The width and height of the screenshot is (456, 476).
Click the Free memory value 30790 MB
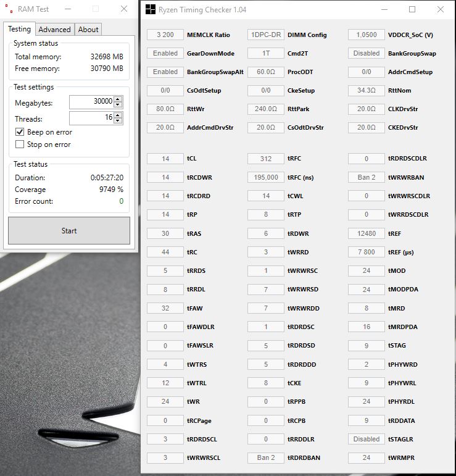[107, 69]
